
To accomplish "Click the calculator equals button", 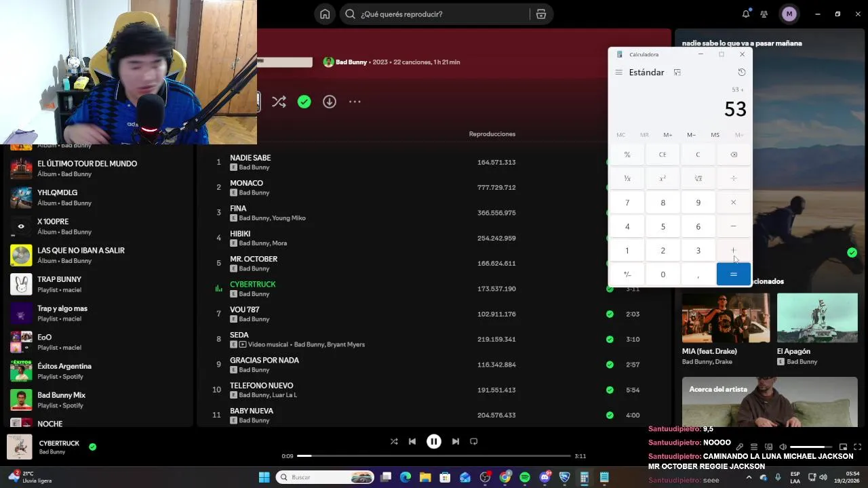I will coord(733,274).
